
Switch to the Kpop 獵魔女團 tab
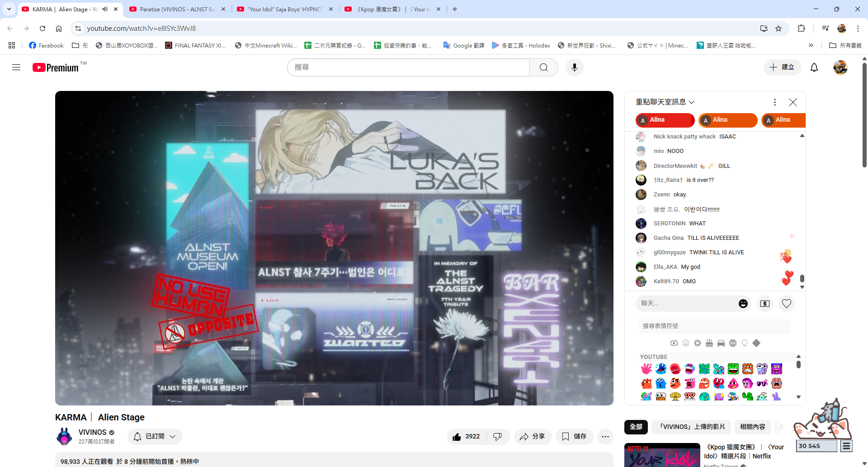click(x=392, y=9)
